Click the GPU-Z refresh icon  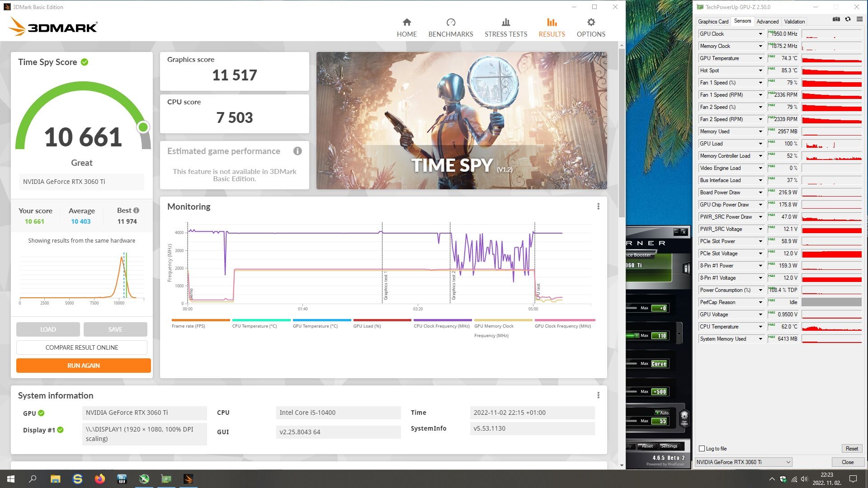[x=848, y=19]
